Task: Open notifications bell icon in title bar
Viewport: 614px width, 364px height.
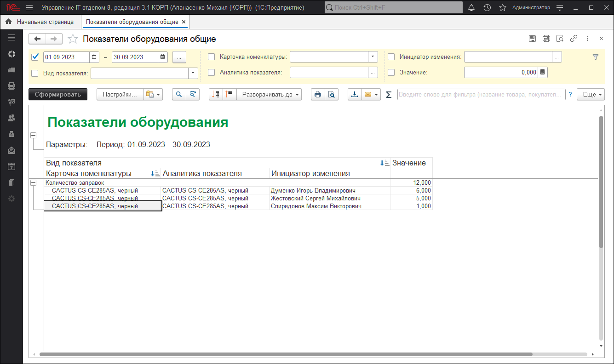Action: click(471, 8)
